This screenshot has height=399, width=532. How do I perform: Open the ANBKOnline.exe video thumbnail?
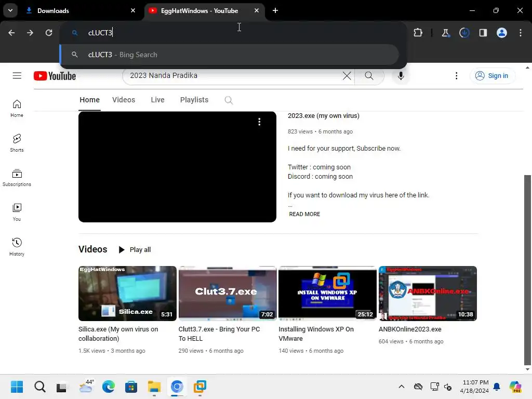point(428,294)
